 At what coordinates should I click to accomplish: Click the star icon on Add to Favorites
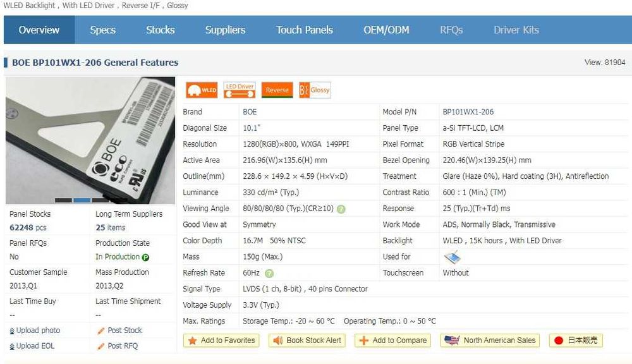coord(193,341)
